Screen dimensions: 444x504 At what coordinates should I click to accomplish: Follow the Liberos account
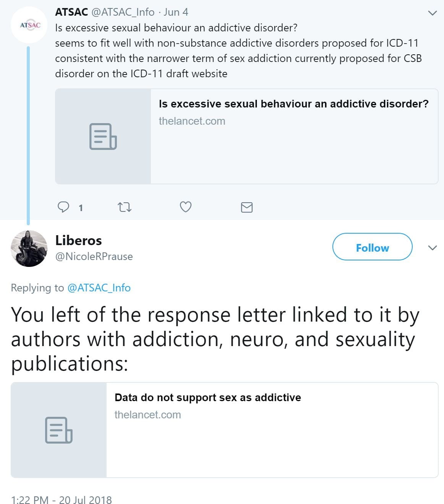tap(372, 247)
